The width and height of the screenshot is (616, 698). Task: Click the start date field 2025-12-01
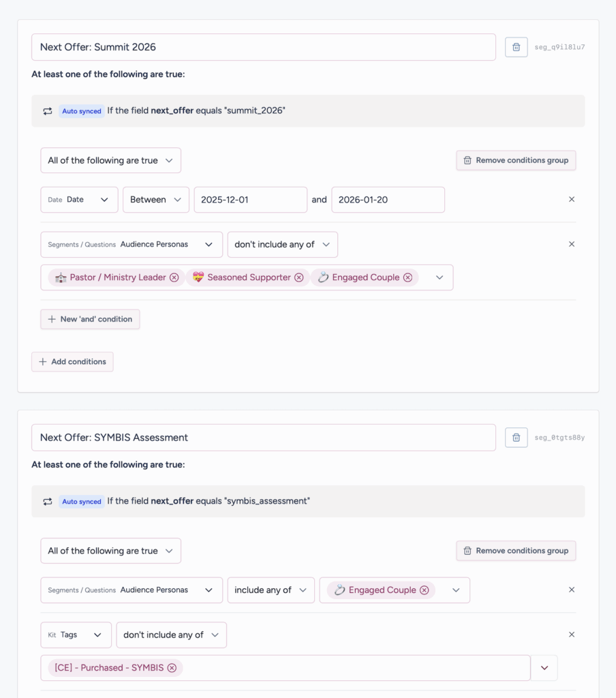pos(250,200)
